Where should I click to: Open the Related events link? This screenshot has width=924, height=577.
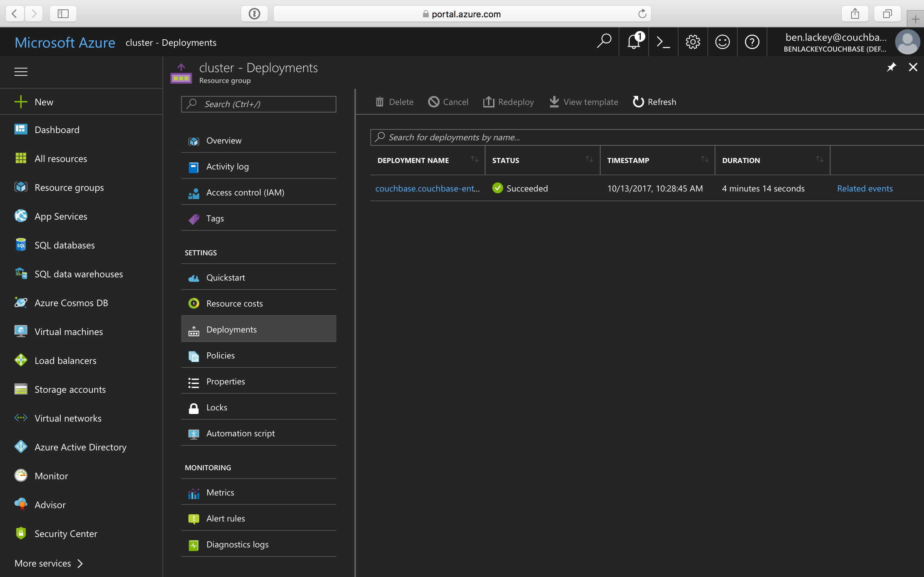(864, 188)
